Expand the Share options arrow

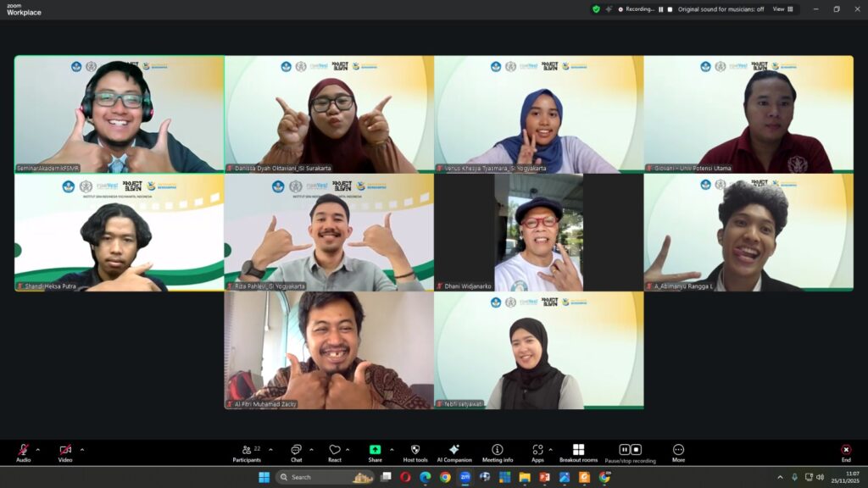pos(391,450)
